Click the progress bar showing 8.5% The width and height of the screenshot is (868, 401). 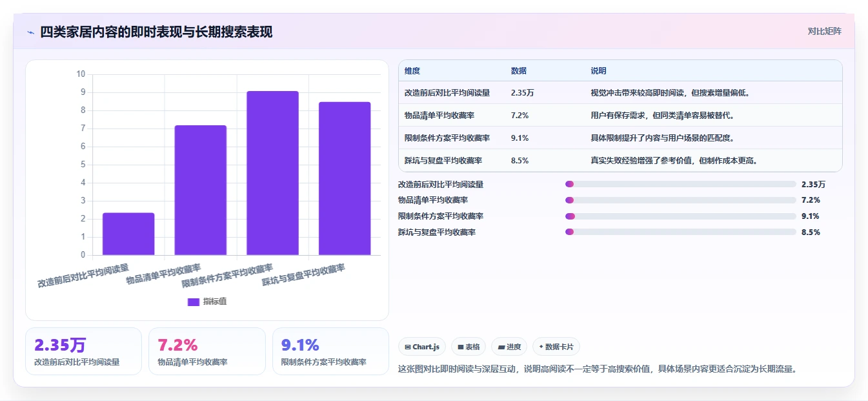[x=680, y=232]
